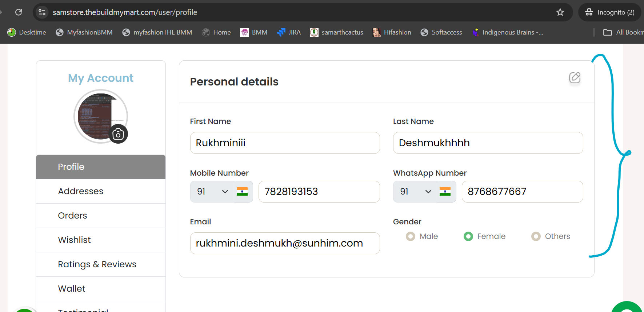Select the Female gender option
This screenshot has width=644, height=312.
click(x=468, y=236)
